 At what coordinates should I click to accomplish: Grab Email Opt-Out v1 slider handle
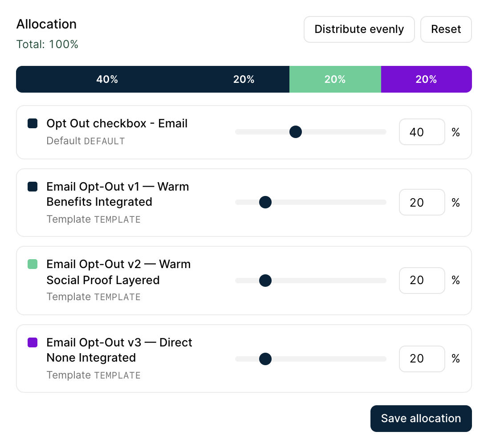click(x=265, y=202)
